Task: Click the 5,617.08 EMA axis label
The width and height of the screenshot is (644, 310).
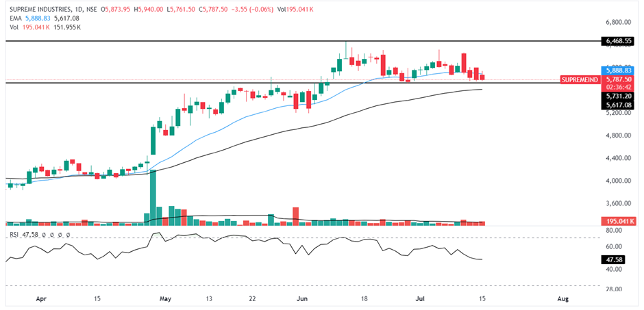Action: pos(618,105)
